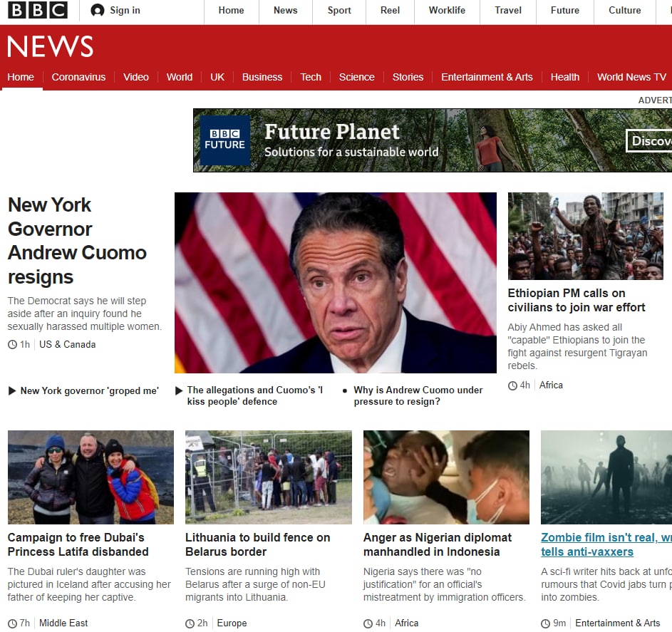Click the Sign in account icon
Viewport: 672px width, 632px height.
pyautogui.click(x=98, y=10)
